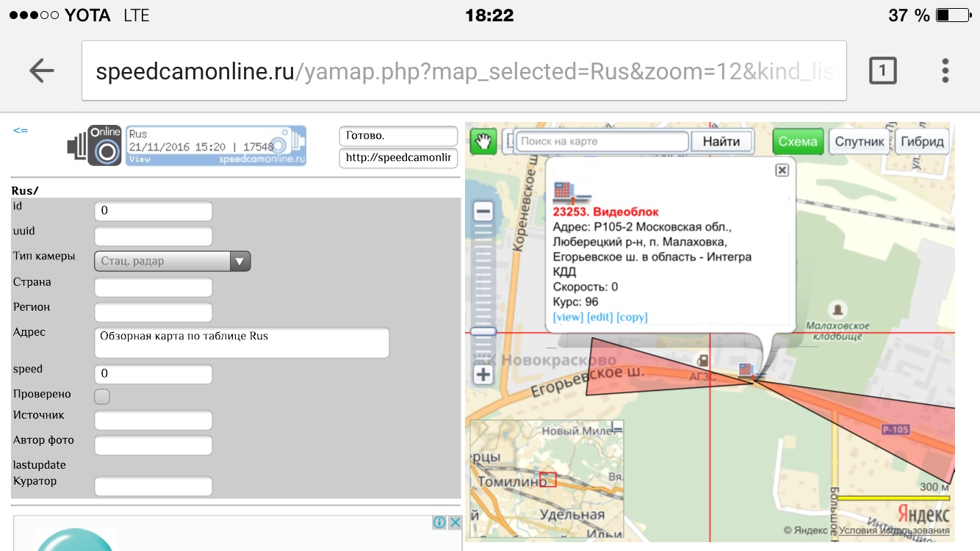Click the "ЖК Новокрасково" map label

(x=544, y=361)
